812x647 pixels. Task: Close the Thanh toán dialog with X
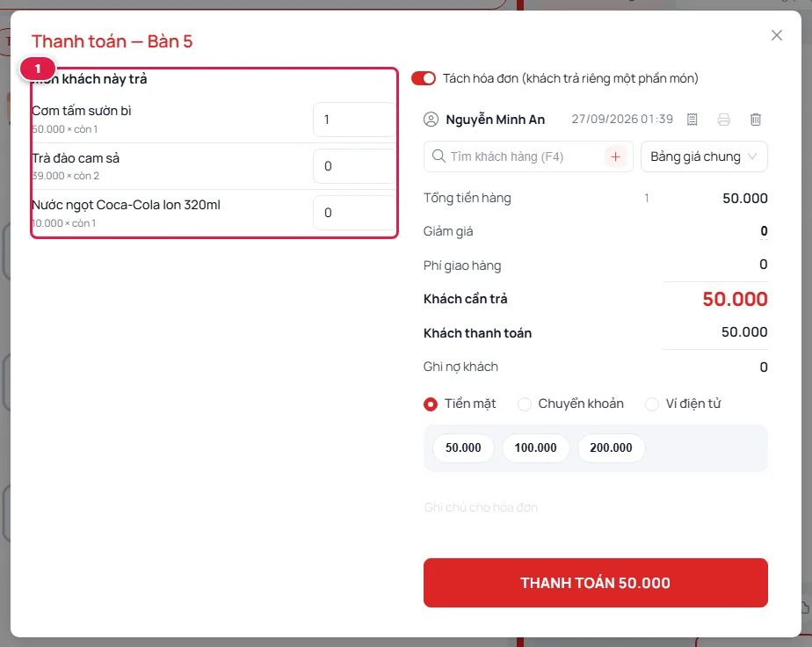(776, 35)
